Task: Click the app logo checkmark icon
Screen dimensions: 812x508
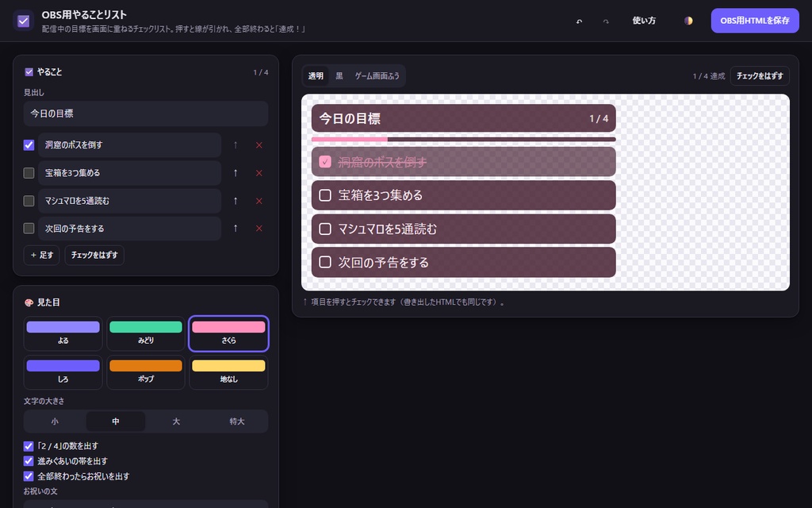Action: (23, 21)
